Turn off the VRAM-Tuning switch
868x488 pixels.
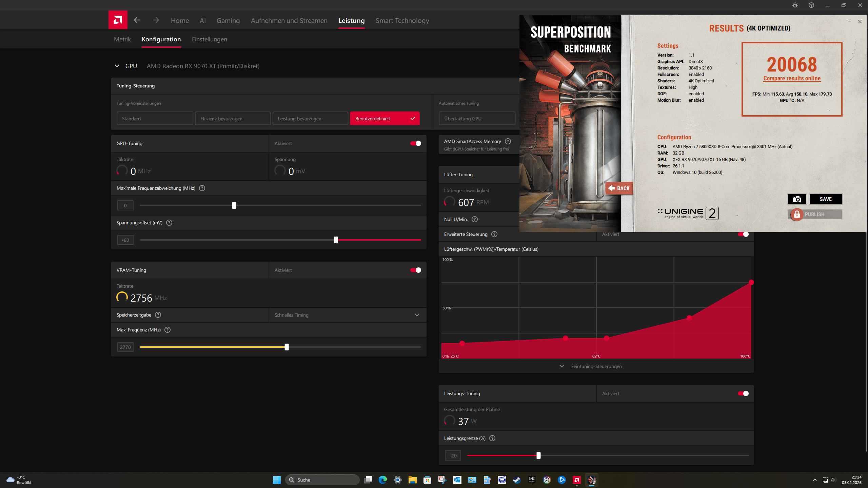pos(415,270)
